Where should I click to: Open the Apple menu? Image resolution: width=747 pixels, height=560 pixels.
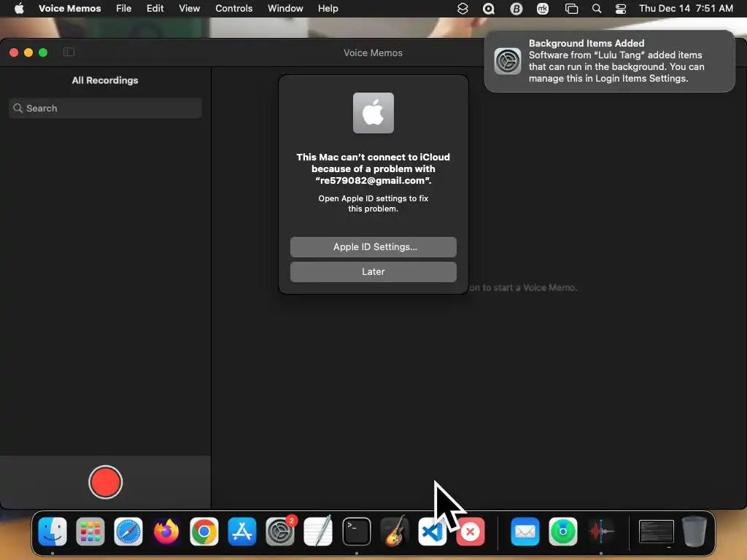(x=19, y=8)
